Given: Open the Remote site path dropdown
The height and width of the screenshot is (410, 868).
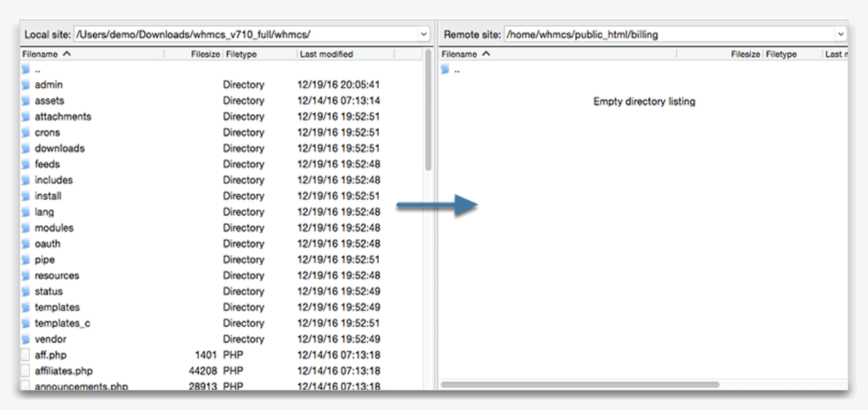Looking at the screenshot, I should tap(840, 34).
